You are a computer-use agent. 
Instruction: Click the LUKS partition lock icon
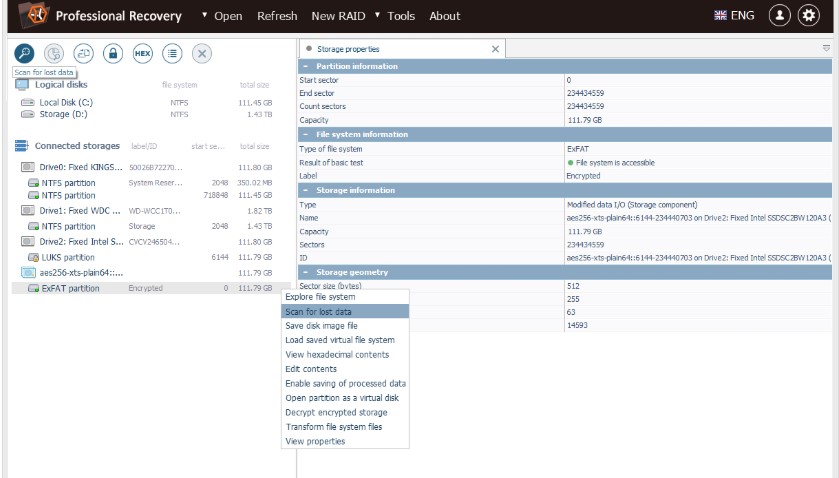33,257
